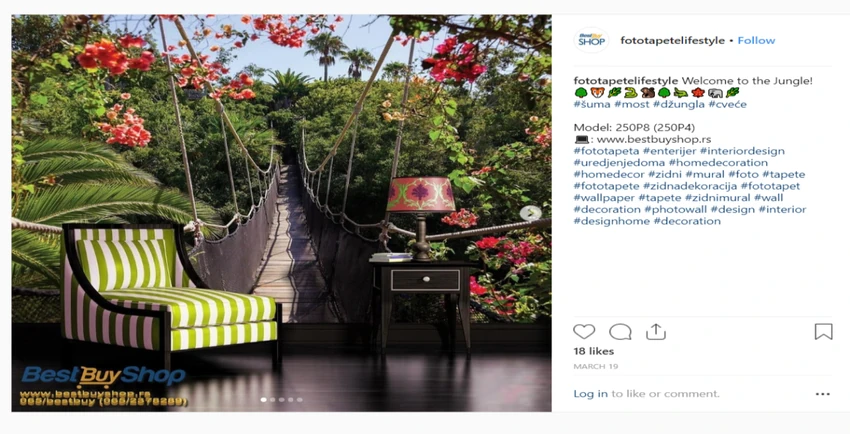Open the #wallpaper hashtag
The width and height of the screenshot is (850, 434).
(604, 198)
